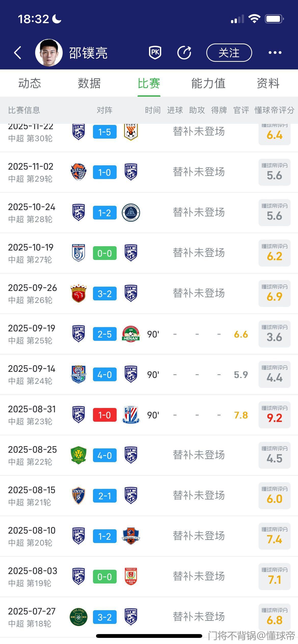298x644 pixels.
Task: Tap the Dalian Yingbo club crest
Action: click(78, 253)
